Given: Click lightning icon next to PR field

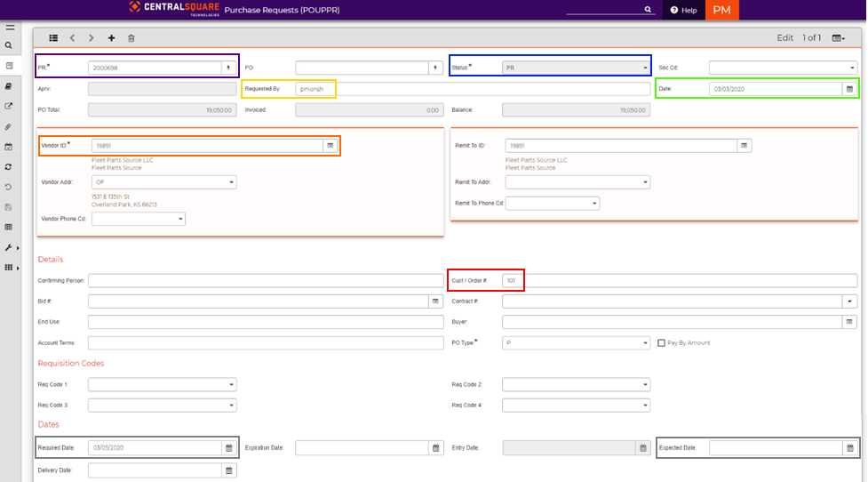Looking at the screenshot, I should point(228,68).
